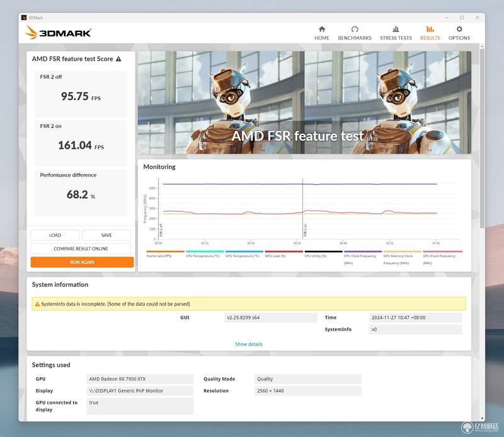Click the System information heading

[60, 284]
